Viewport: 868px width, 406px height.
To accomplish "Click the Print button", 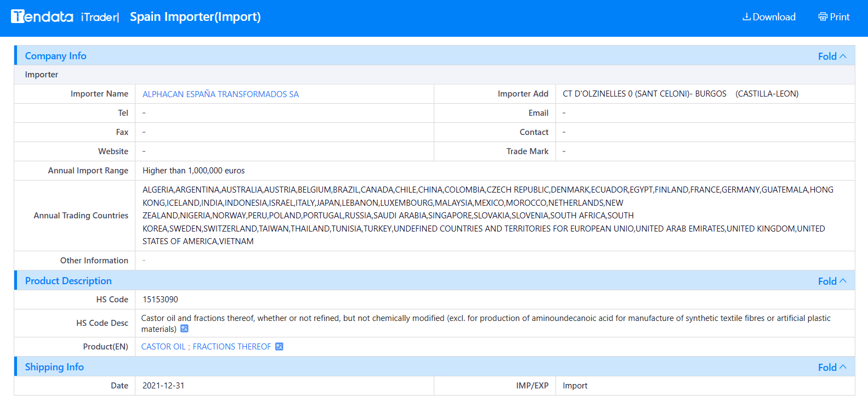I will tap(834, 17).
